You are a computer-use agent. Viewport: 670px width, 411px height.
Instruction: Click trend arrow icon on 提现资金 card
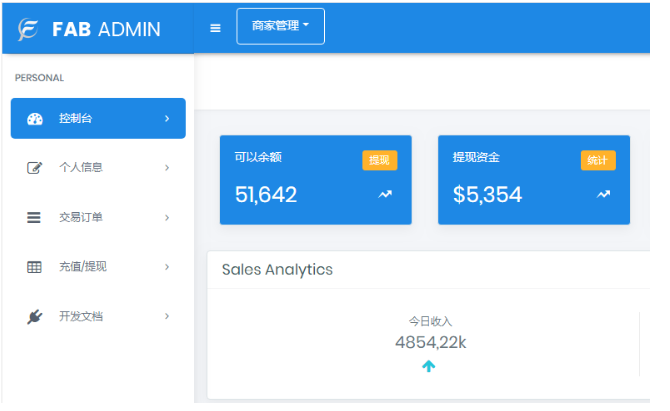tap(603, 194)
